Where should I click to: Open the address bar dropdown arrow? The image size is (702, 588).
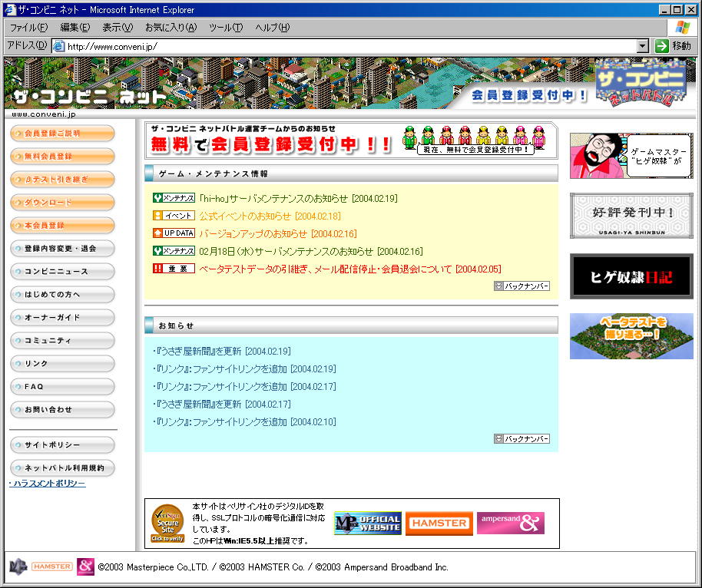tap(643, 46)
